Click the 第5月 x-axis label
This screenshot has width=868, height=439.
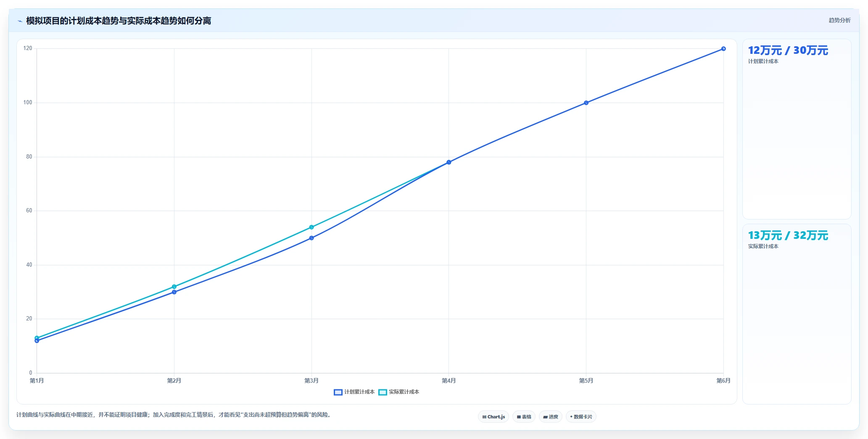(586, 381)
